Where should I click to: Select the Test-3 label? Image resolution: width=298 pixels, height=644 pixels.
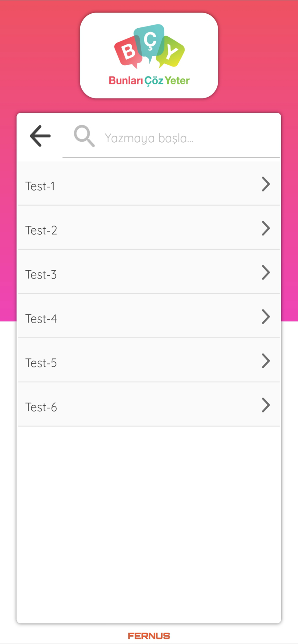pyautogui.click(x=41, y=275)
